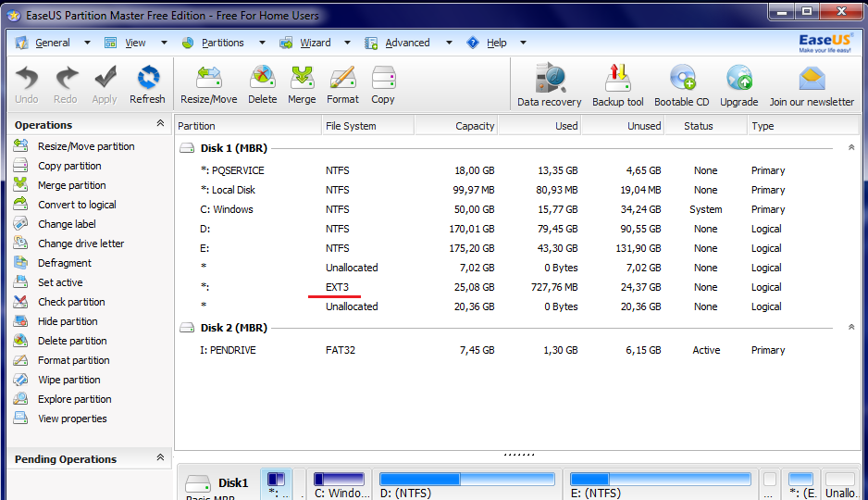
Task: Sort by the Partition column header
Action: pyautogui.click(x=248, y=126)
